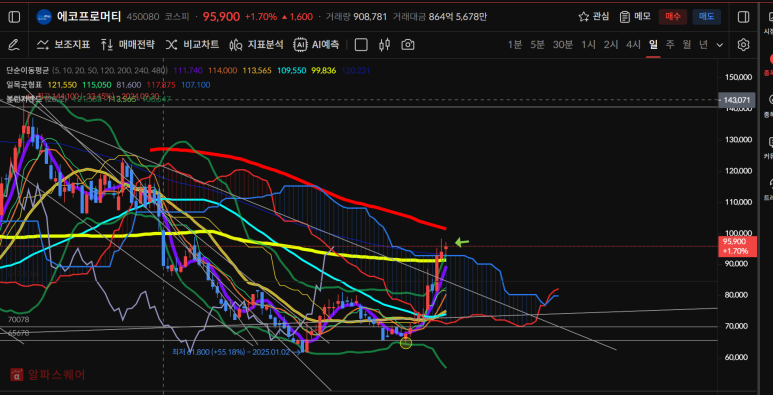
Task: Select the drawing pencil tool
Action: [x=14, y=45]
